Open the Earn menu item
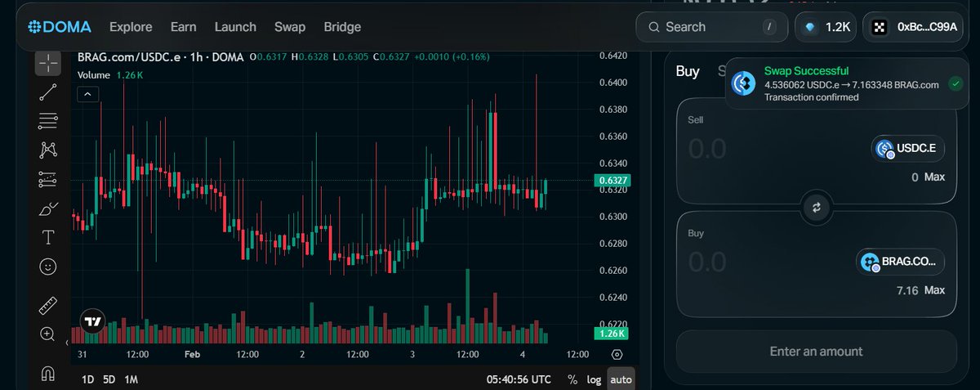 point(184,27)
